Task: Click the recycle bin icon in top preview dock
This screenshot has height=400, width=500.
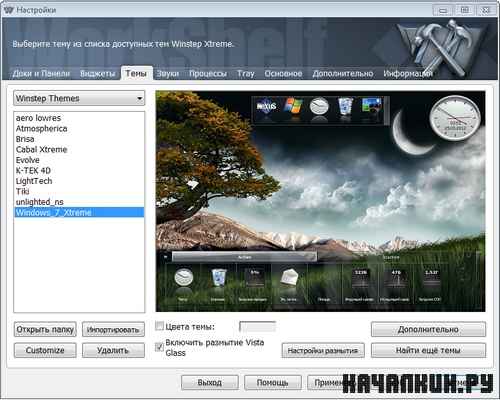Action: coord(345,106)
